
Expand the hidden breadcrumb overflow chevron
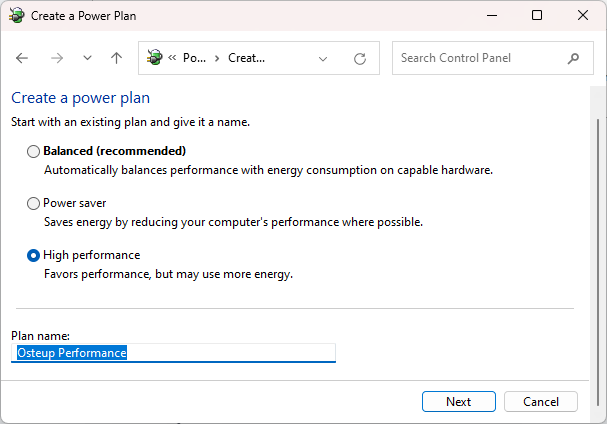[x=172, y=58]
